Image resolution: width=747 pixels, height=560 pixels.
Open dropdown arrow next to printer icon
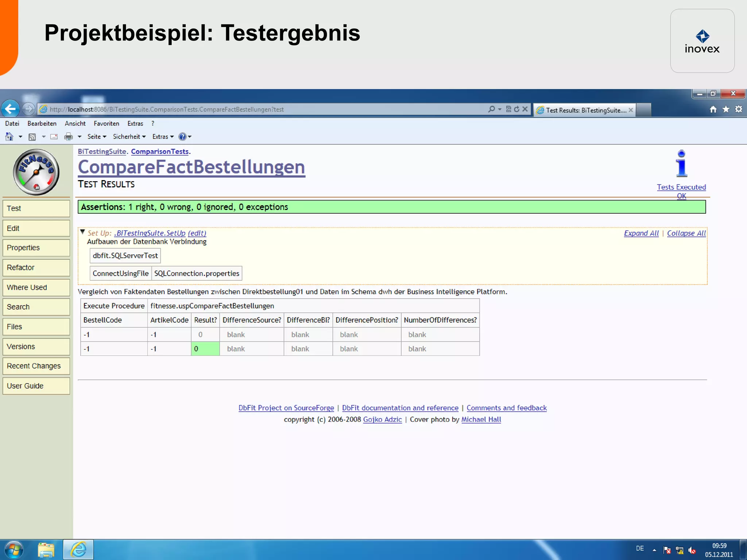coord(80,137)
